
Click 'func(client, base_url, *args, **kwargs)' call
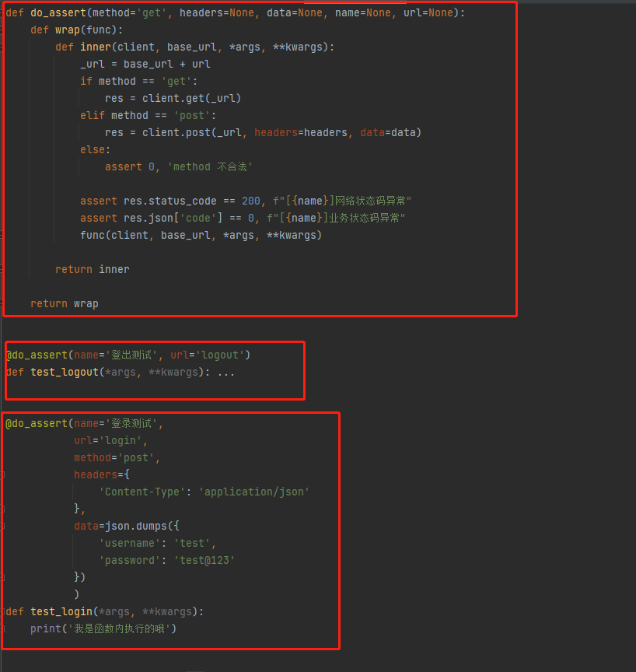click(201, 236)
